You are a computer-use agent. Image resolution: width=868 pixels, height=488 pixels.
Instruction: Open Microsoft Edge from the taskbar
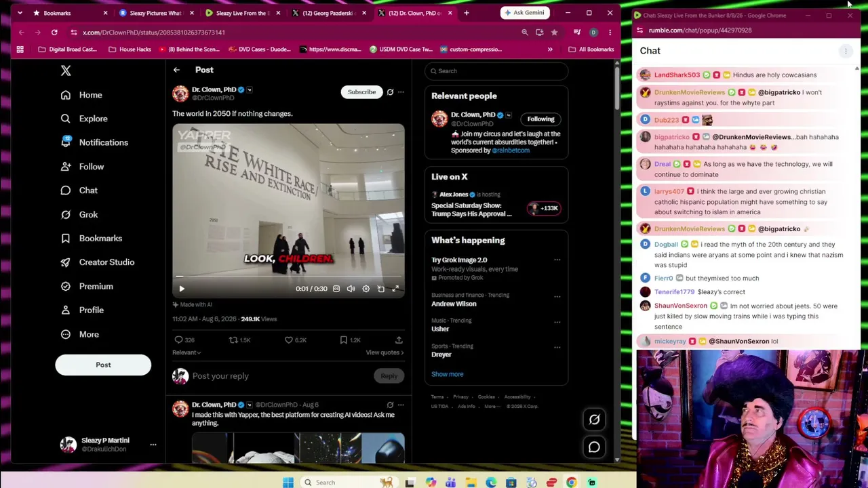491,483
